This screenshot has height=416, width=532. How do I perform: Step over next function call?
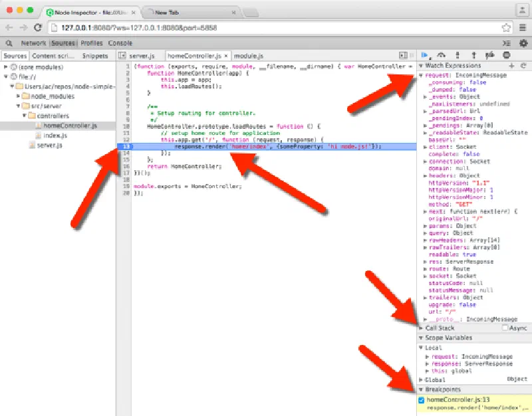pyautogui.click(x=441, y=55)
